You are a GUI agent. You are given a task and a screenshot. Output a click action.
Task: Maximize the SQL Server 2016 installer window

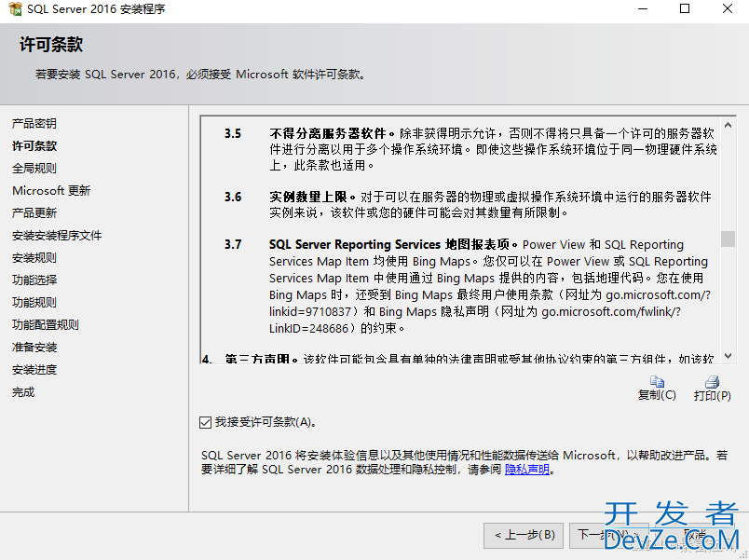coord(685,8)
